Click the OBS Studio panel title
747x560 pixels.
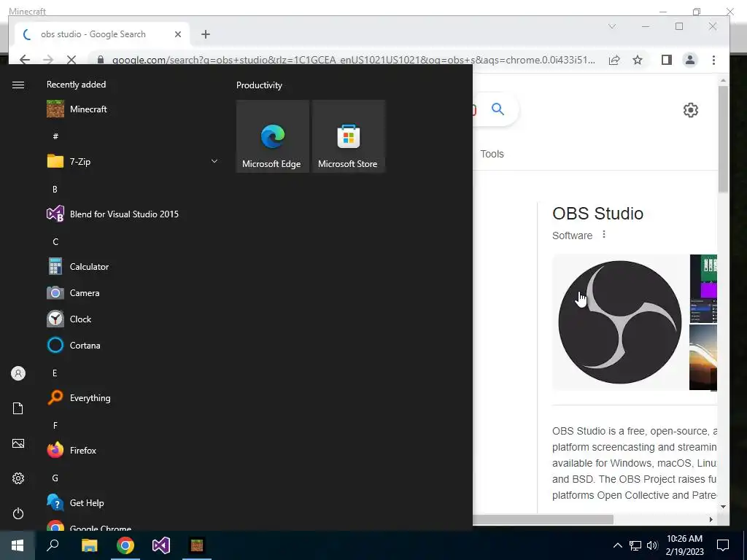coord(598,214)
